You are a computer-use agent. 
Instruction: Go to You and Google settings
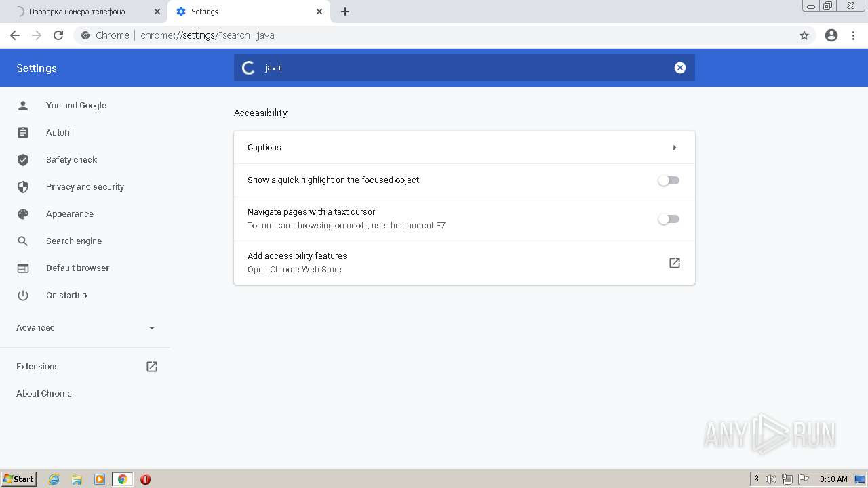click(x=76, y=106)
